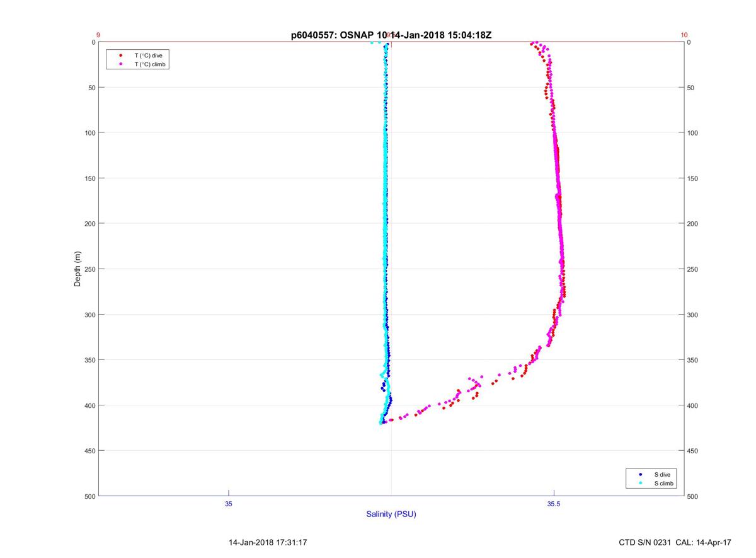Click the '200' tick on the right depth axis

click(x=693, y=224)
